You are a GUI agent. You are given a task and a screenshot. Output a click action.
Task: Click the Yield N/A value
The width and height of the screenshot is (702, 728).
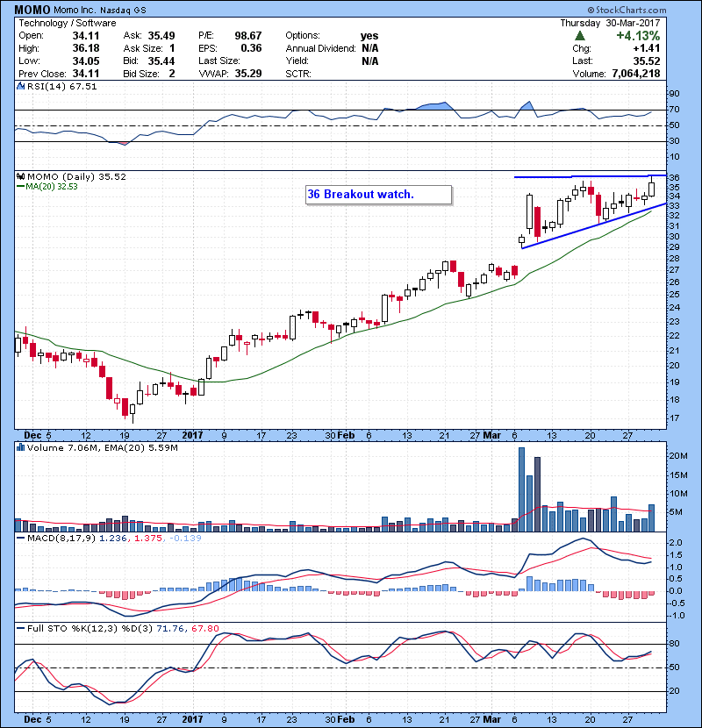(x=369, y=61)
